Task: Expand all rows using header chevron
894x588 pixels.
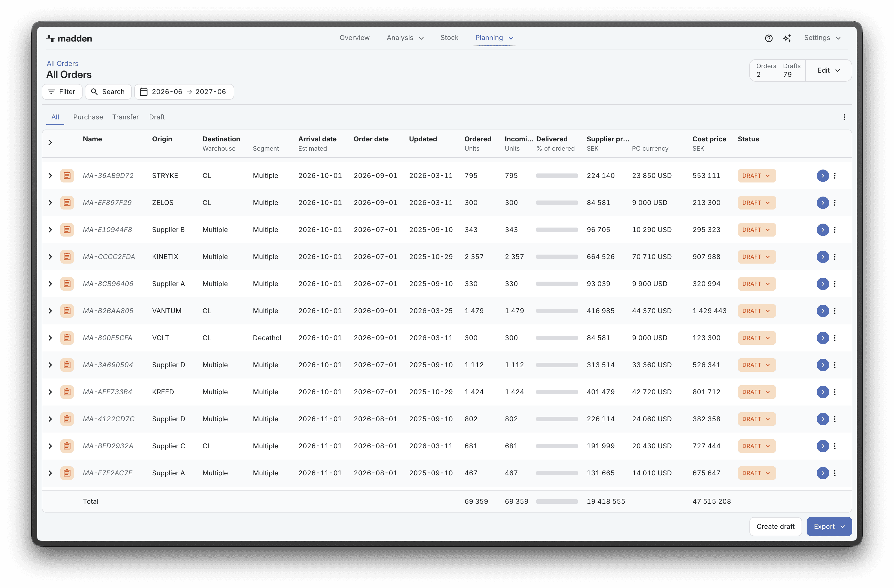Action: click(x=50, y=142)
